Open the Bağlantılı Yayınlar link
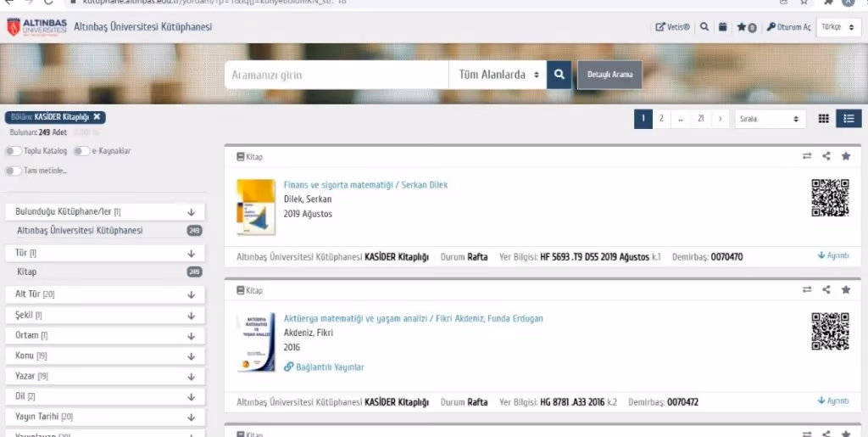 325,367
